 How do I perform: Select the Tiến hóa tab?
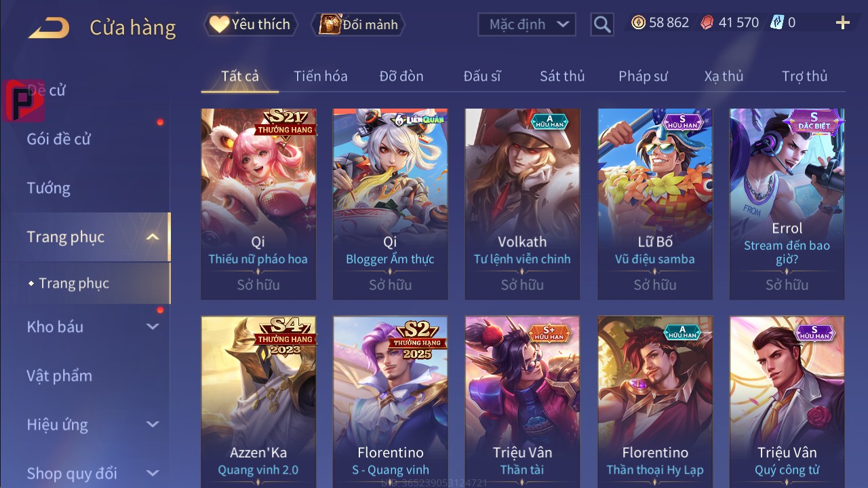pos(321,76)
